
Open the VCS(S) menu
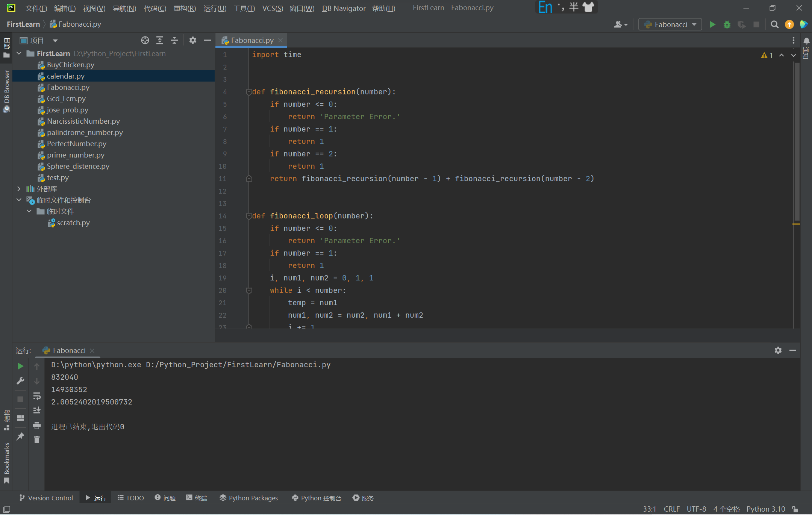(x=273, y=8)
